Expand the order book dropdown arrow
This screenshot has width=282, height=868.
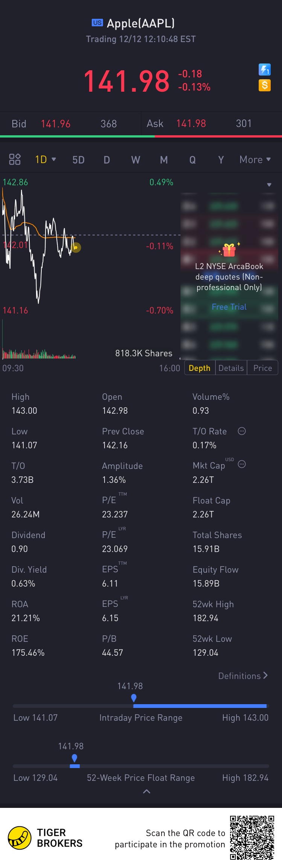pos(269,184)
